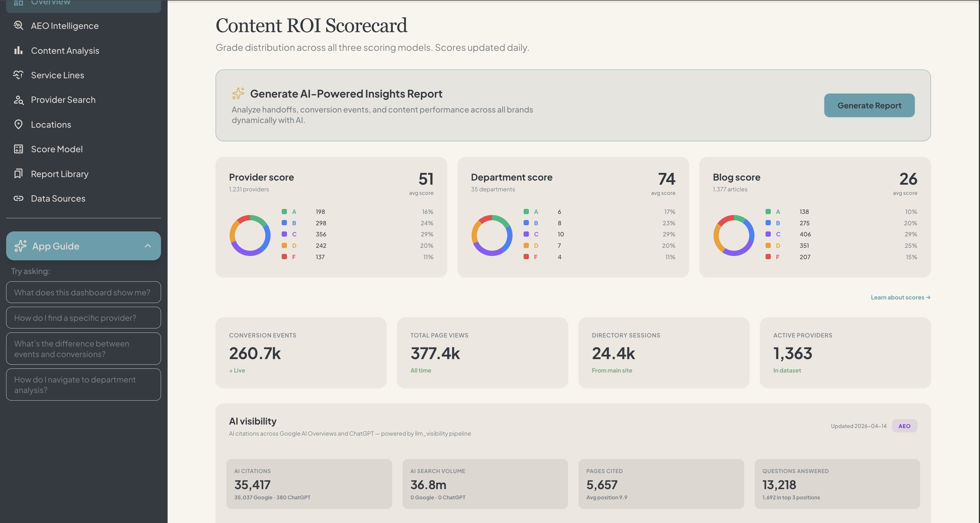Screen dimensions: 980x523
Task: Click the Questions Answered 13,218 tile
Action: coord(837,484)
